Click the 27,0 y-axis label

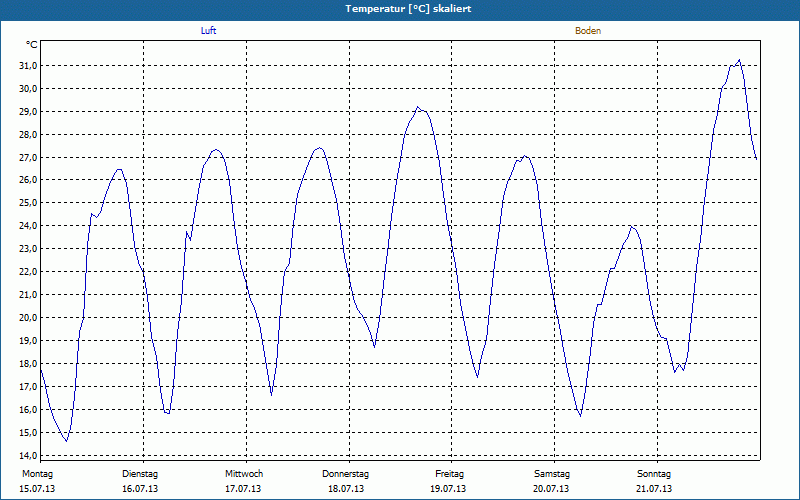pos(28,157)
